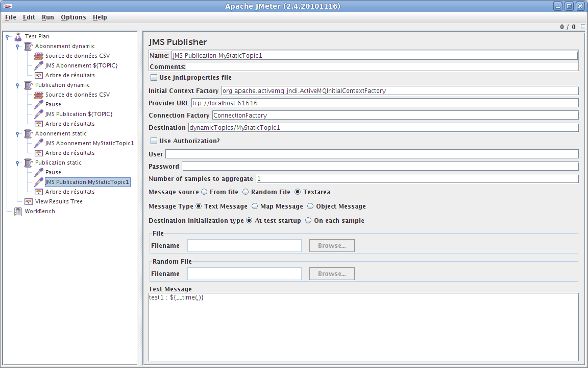Screen dimensions: 588x368
Task: Choose the Map Message type
Action: pos(254,206)
